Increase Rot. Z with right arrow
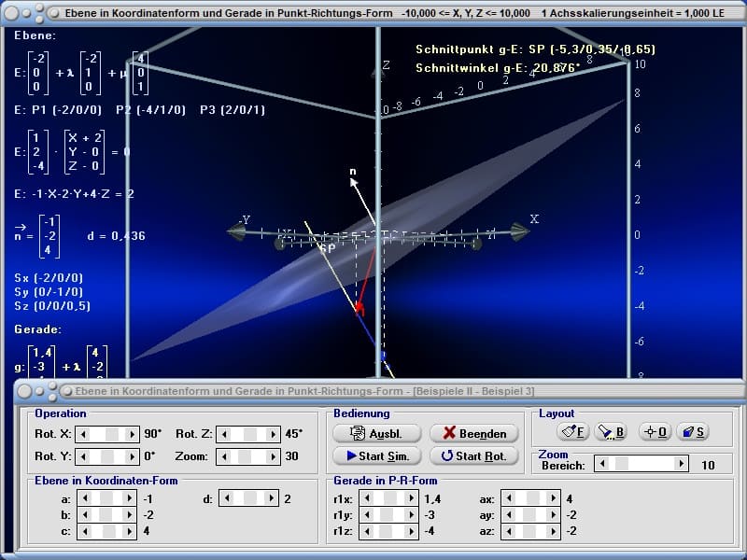Viewport: 747px width, 560px height. coord(273,434)
